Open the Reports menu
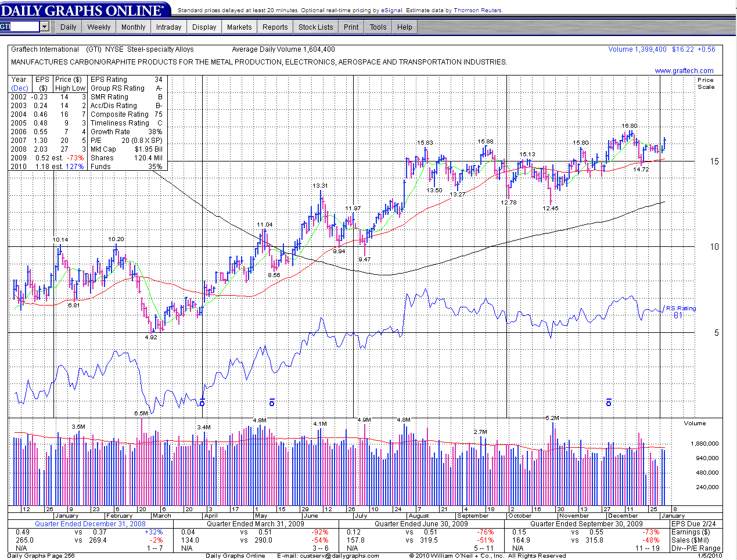The image size is (737, 560). 275,27
